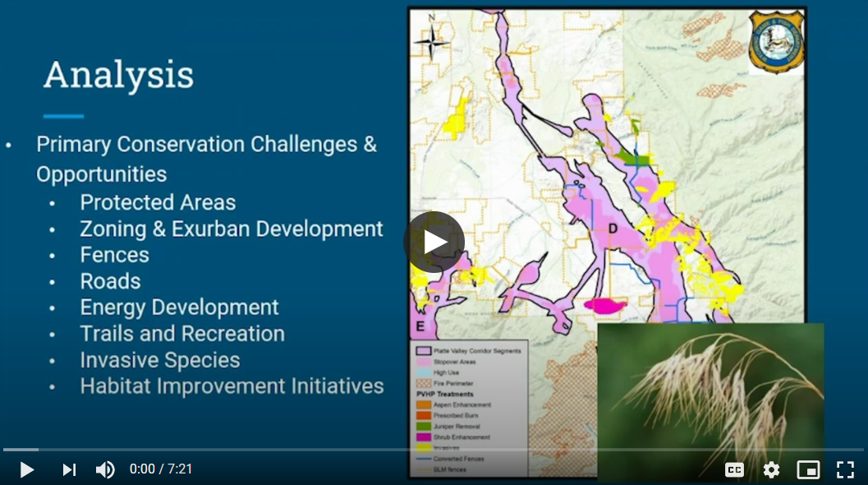
Task: Click 'Aspen Enhancement' legend entry
Action: click(x=454, y=404)
